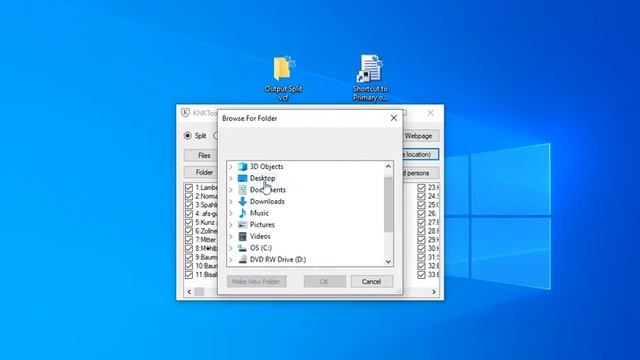Click folder tree scroll up arrow

pyautogui.click(x=388, y=166)
